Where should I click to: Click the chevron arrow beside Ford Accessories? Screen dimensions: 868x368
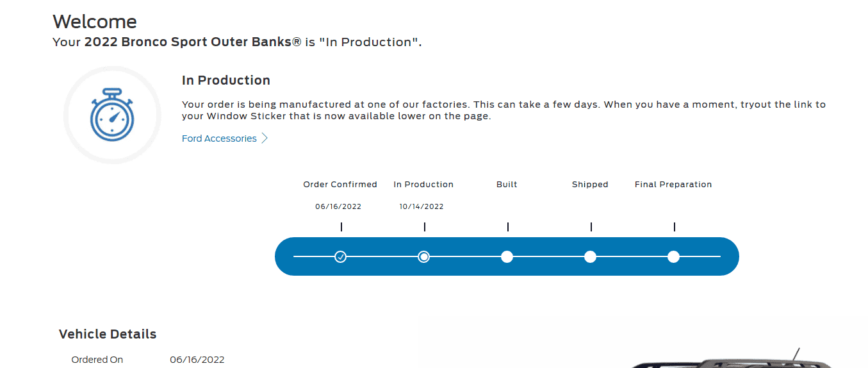[x=265, y=138]
